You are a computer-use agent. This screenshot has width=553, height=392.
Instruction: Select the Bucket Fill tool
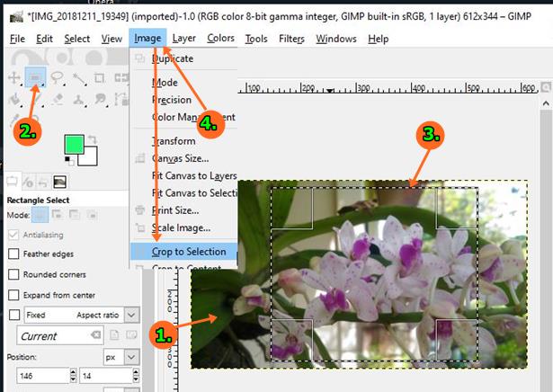14,99
